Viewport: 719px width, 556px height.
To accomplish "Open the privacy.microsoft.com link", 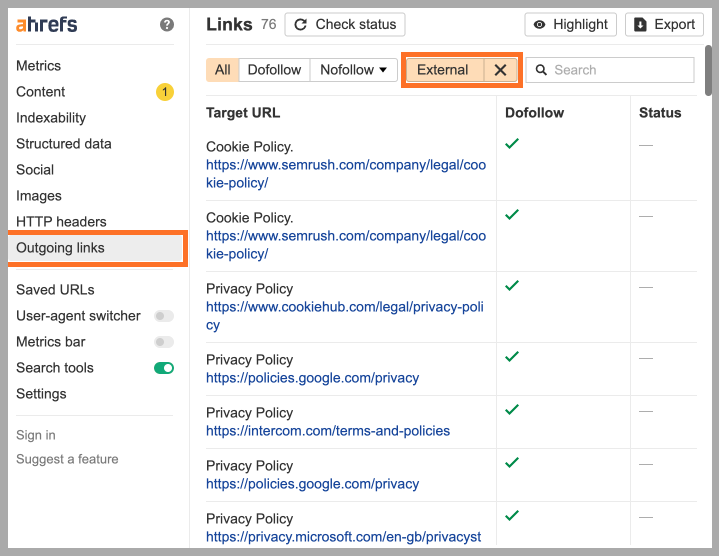I will click(343, 537).
